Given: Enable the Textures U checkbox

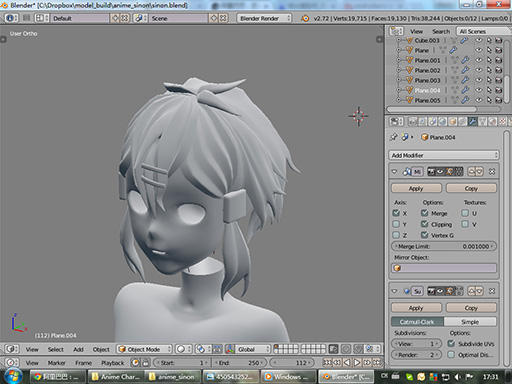Looking at the screenshot, I should coord(465,213).
